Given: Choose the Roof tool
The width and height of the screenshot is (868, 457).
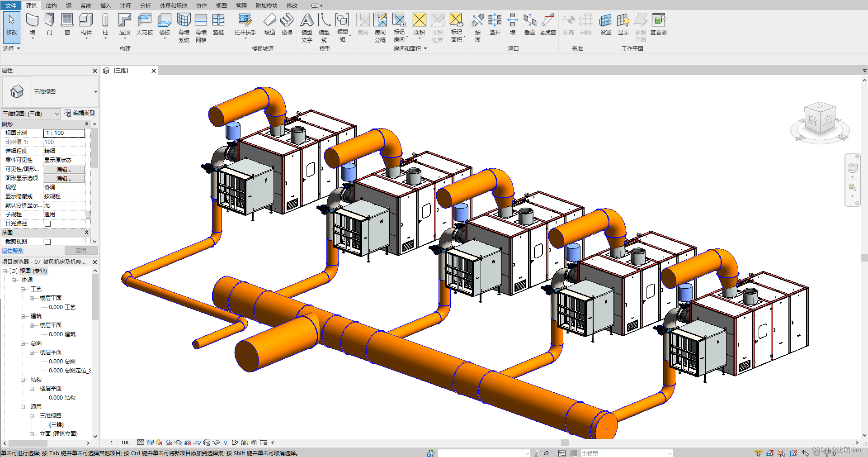Looking at the screenshot, I should pos(125,25).
